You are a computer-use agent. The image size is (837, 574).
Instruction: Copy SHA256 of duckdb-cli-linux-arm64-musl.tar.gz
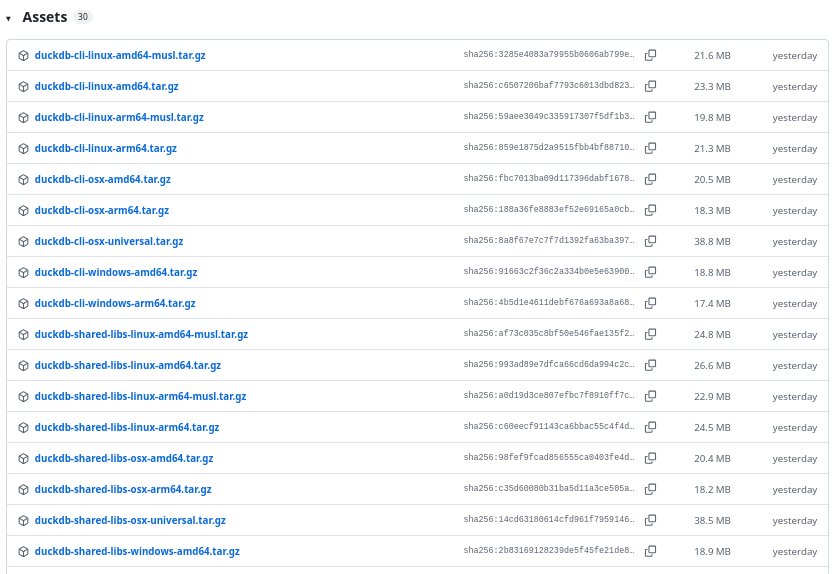[650, 117]
